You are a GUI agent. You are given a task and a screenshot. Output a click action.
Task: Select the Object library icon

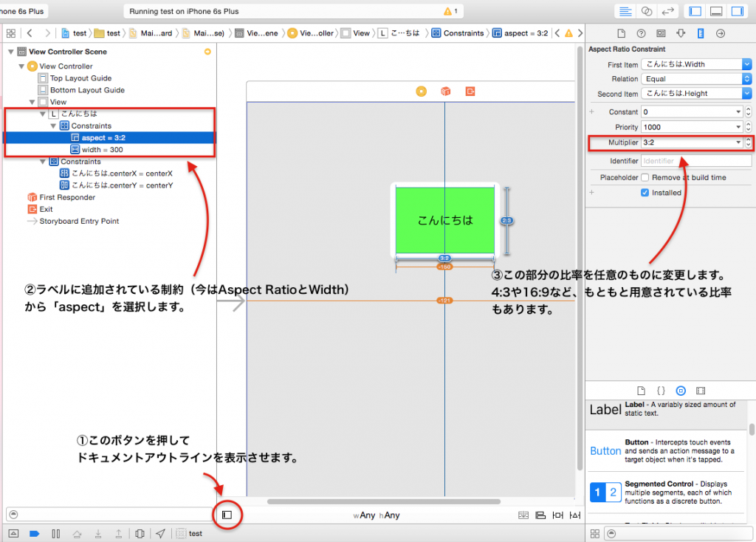(x=681, y=390)
